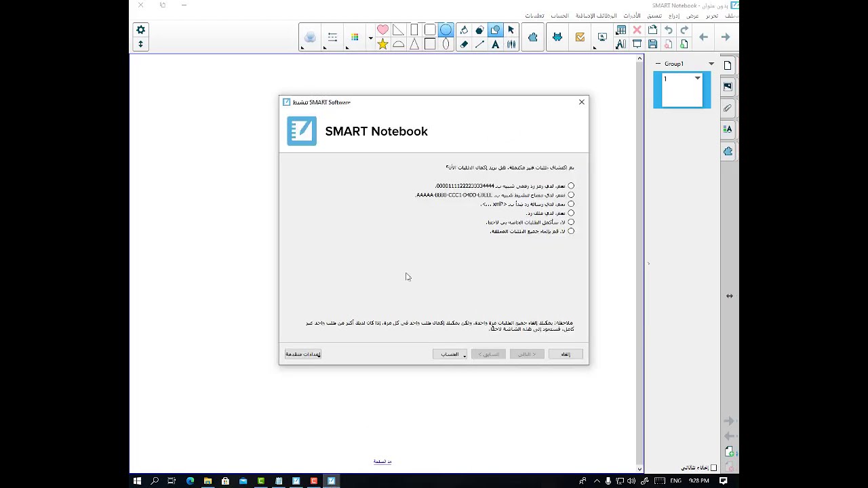
Task: Open page 1 thumbnail menu arrow
Action: [697, 79]
